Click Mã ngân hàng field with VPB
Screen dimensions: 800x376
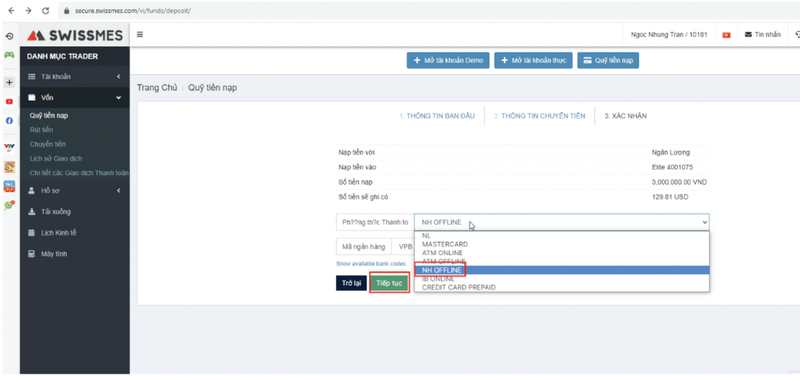pyautogui.click(x=403, y=246)
